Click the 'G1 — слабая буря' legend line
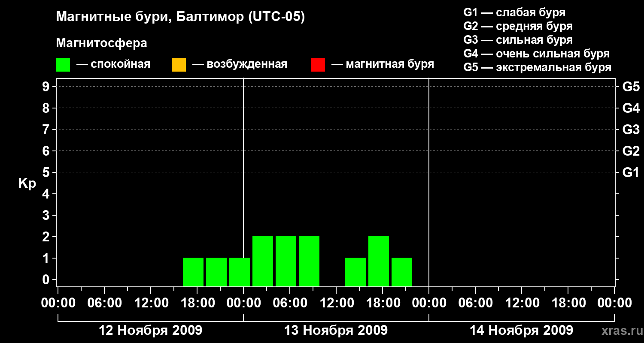Screen dimensions: 644x343 coord(514,12)
